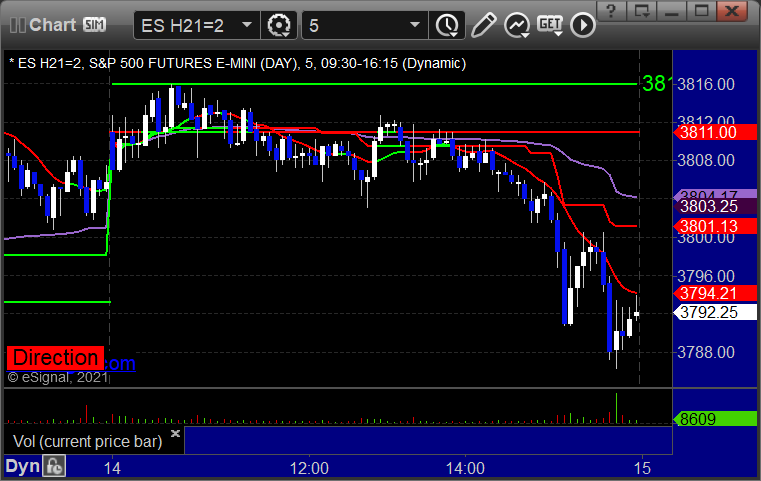Toggle the lock icon beside Dyn

(x=54, y=466)
